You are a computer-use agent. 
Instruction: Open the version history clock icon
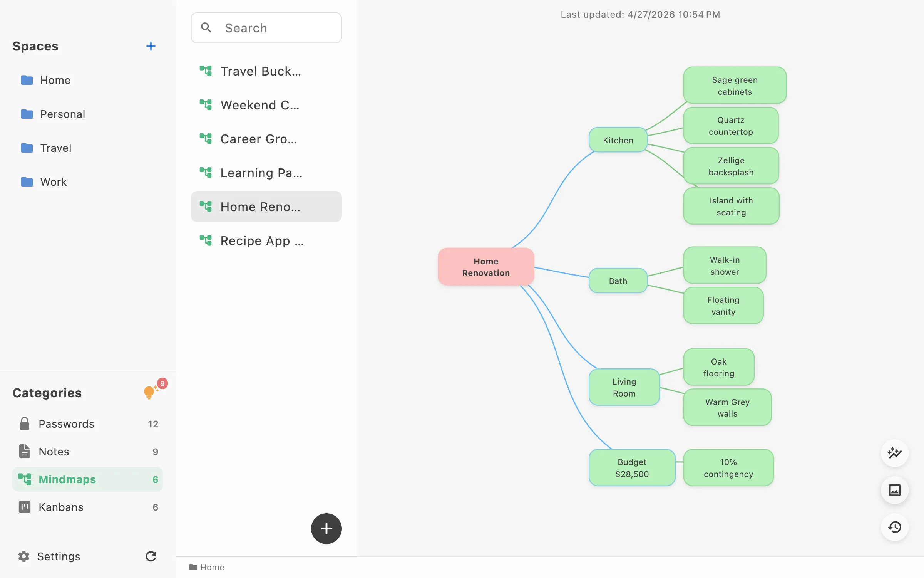(895, 527)
